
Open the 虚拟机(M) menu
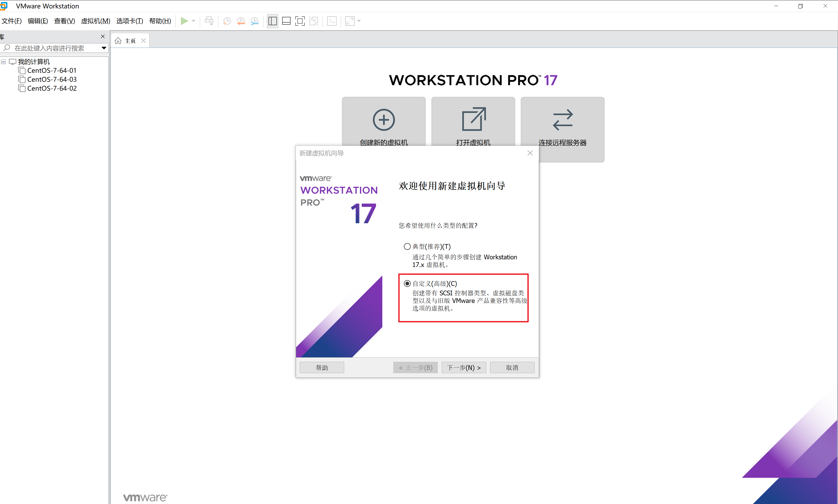pos(95,21)
